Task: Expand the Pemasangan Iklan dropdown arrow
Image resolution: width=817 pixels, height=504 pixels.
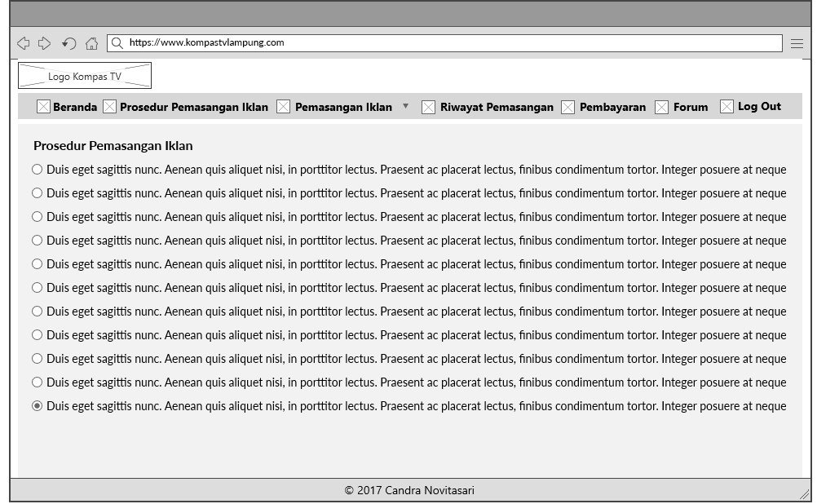Action: tap(406, 107)
